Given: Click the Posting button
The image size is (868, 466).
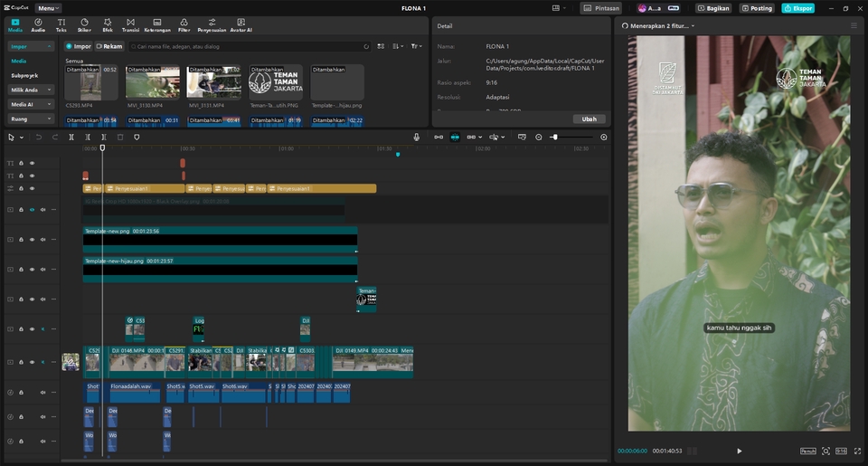Looking at the screenshot, I should coord(757,8).
